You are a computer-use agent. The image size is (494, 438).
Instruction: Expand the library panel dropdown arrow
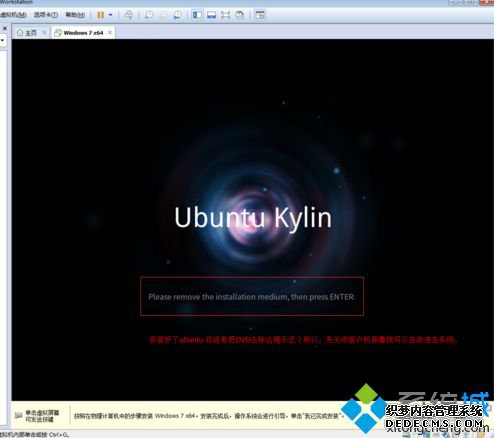(3, 41)
